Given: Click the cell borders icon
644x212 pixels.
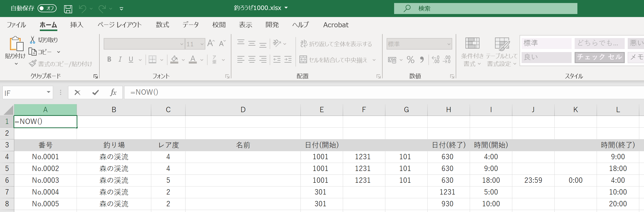Looking at the screenshot, I should pos(152,59).
